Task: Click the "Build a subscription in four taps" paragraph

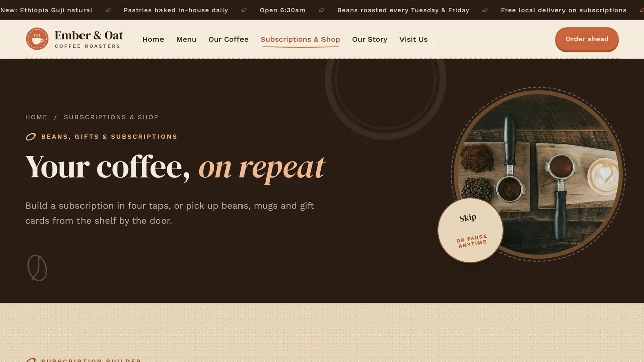Action: click(x=170, y=213)
